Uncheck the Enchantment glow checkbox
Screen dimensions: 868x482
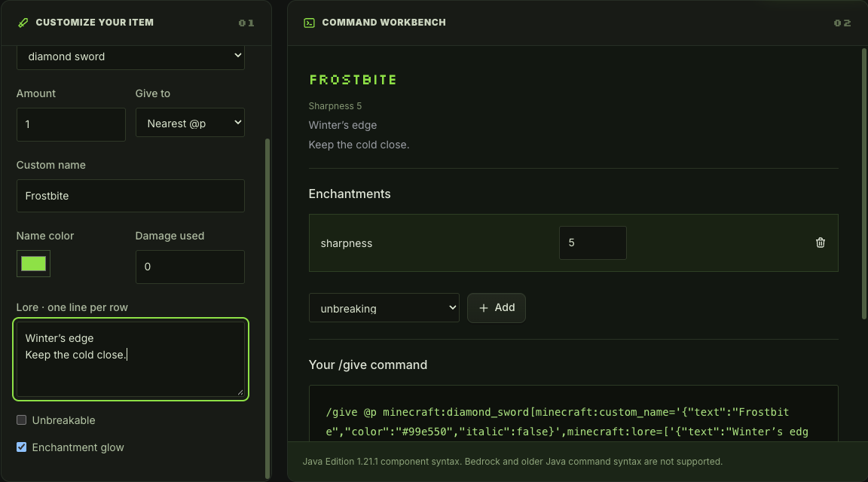pos(22,447)
